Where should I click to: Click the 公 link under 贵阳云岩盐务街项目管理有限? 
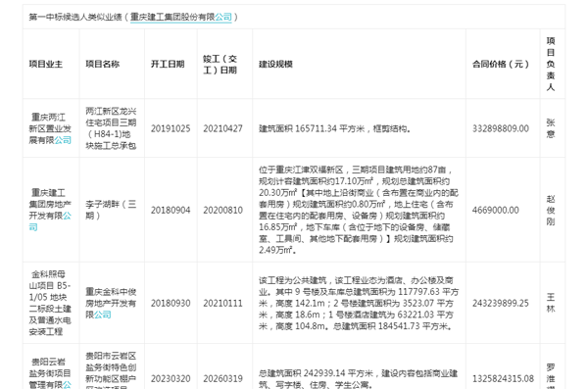coord(67,385)
